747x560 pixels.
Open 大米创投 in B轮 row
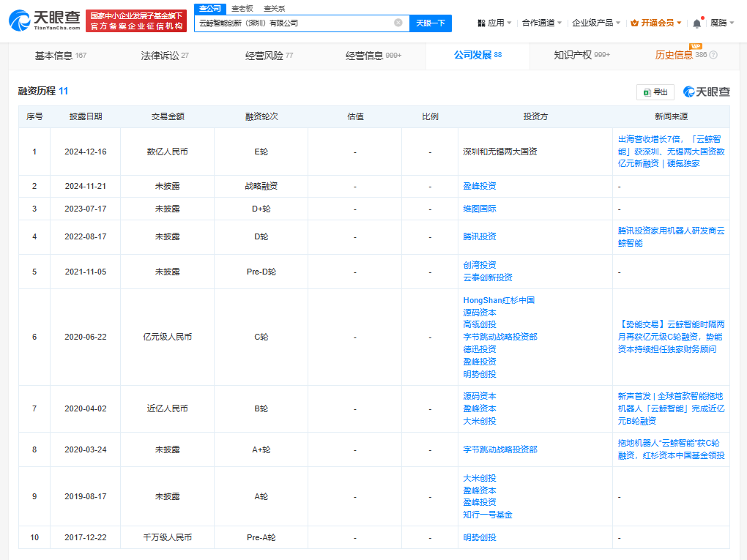coord(480,421)
